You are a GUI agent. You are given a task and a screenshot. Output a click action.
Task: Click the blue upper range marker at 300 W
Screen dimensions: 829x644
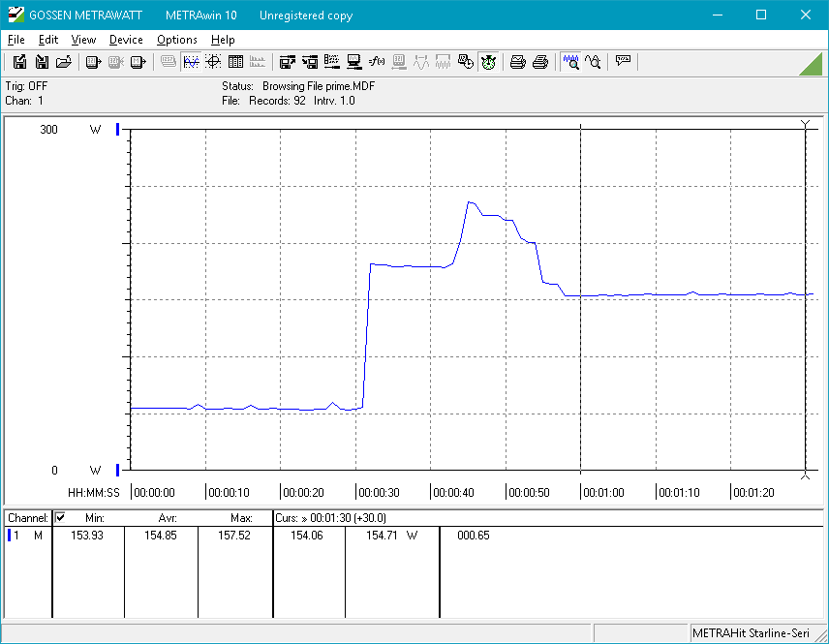pos(118,129)
